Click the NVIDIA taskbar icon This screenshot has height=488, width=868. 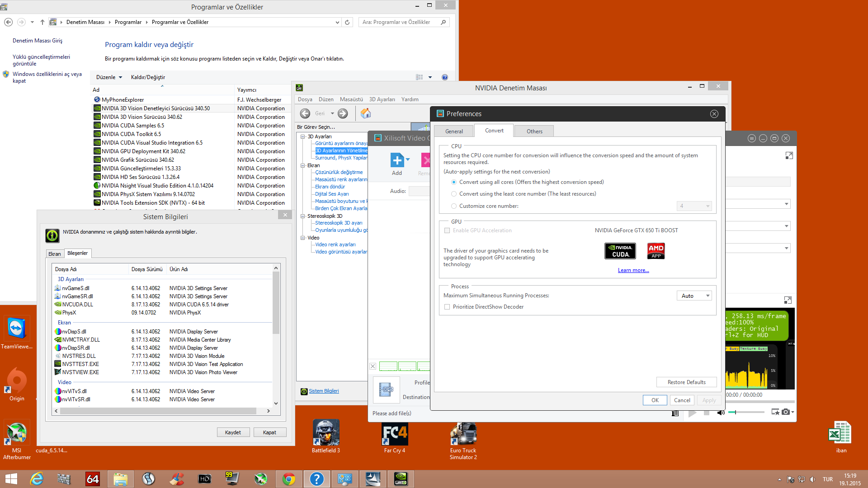coord(401,479)
